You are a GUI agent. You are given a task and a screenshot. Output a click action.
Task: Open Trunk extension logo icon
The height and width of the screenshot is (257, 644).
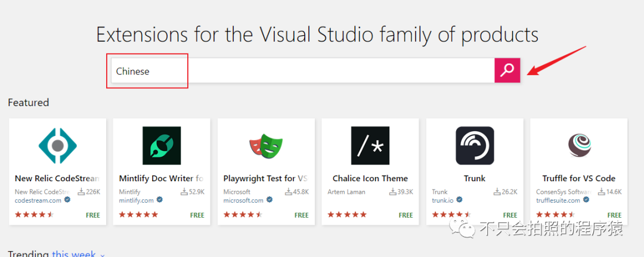point(475,145)
